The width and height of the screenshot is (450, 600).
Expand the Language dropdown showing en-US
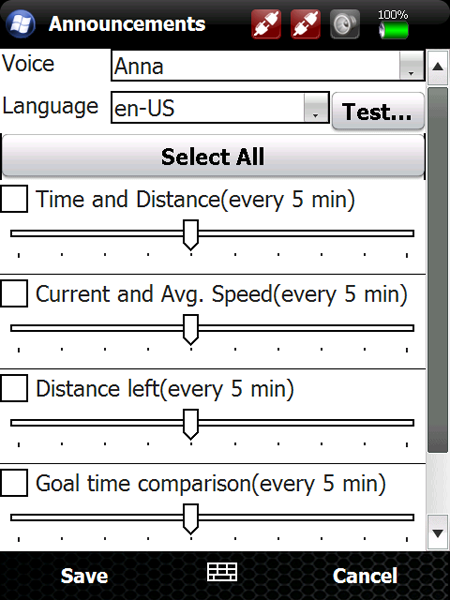[220, 108]
